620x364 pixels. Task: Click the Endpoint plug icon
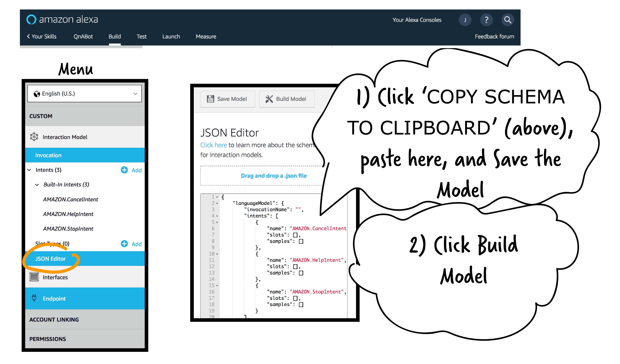[34, 298]
